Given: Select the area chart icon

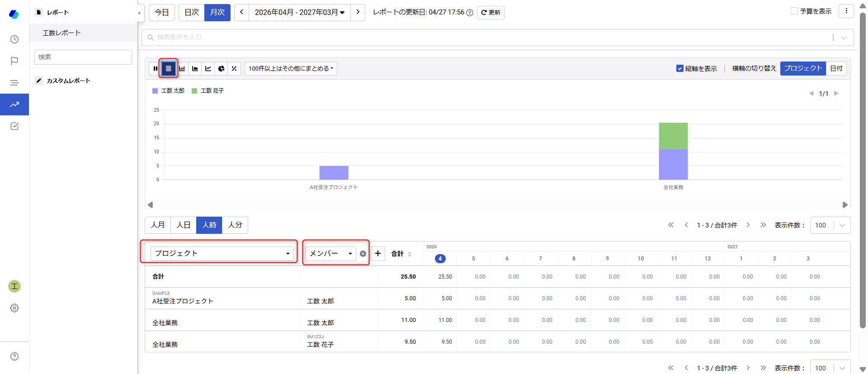Looking at the screenshot, I should (195, 69).
